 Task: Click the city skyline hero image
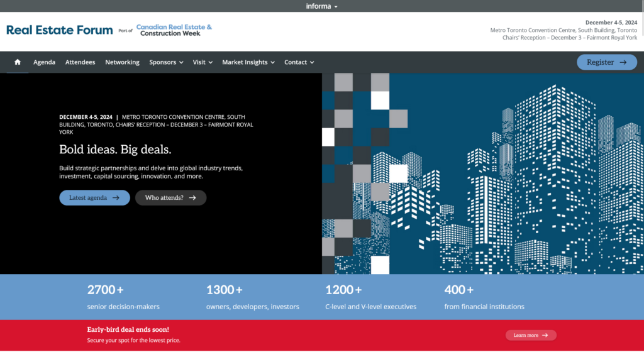483,173
